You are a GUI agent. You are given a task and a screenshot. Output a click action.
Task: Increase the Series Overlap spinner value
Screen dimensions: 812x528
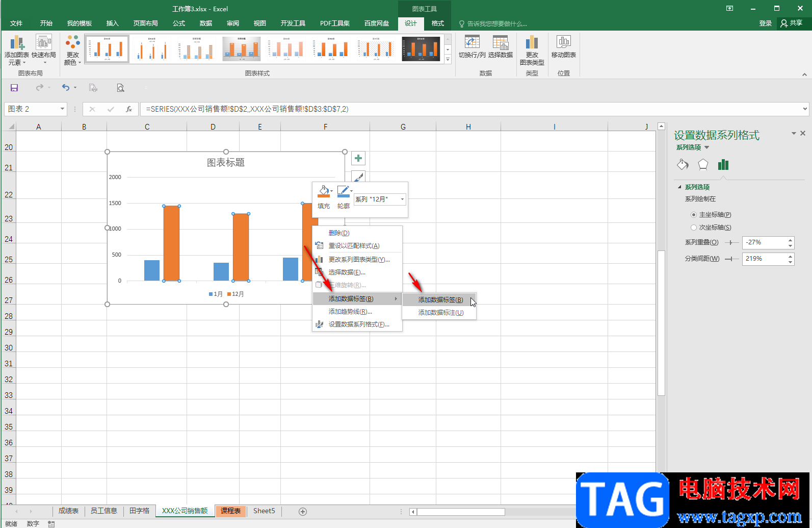(791, 240)
